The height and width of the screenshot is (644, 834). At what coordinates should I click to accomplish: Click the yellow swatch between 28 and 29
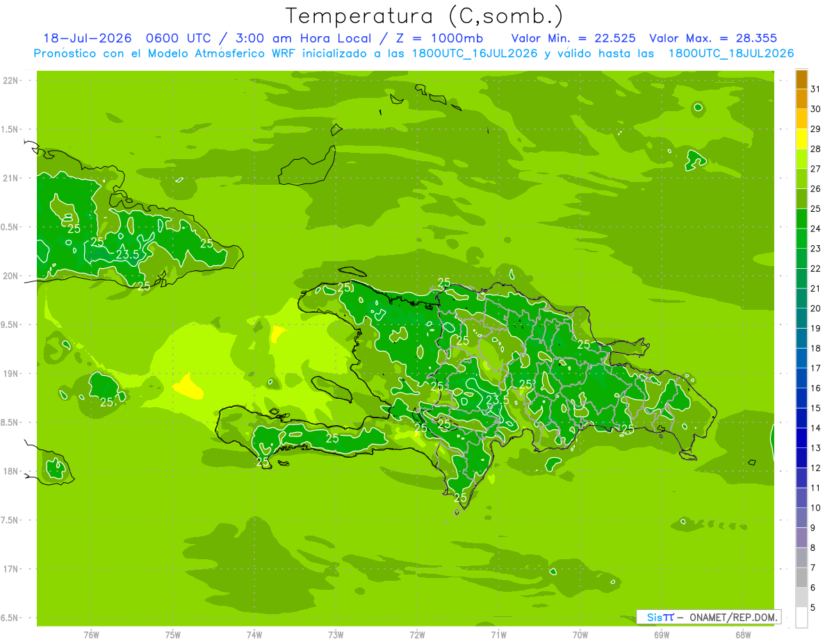coord(801,139)
